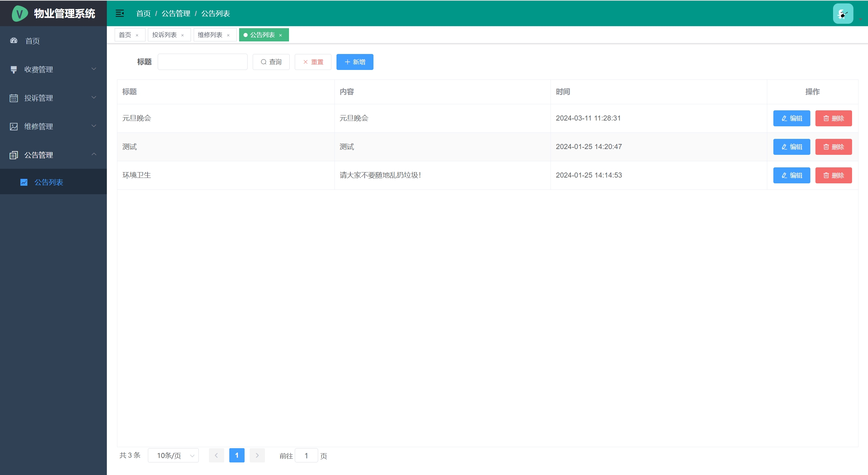
Task: Toggle the sidebar collapse hamburger icon
Action: pos(120,13)
